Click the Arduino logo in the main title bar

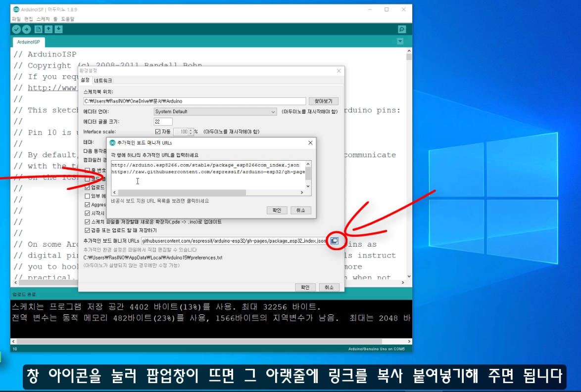16,9
